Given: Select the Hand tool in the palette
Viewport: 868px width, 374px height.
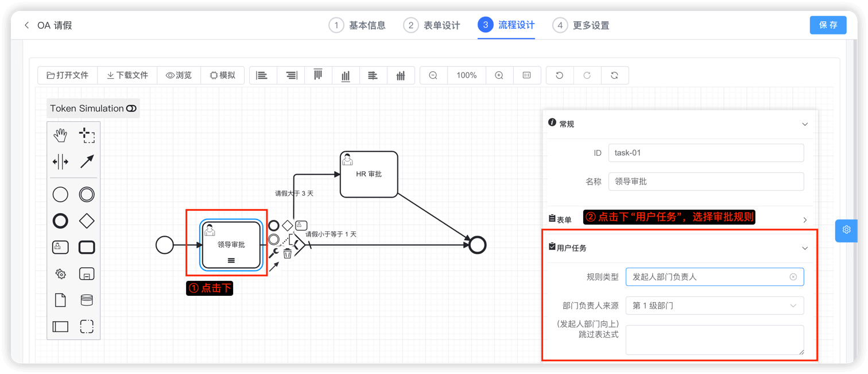Looking at the screenshot, I should pyautogui.click(x=60, y=135).
